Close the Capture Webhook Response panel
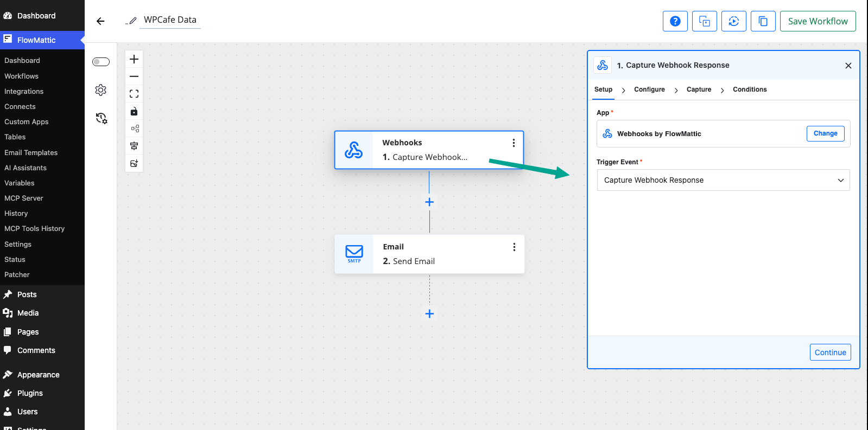Screen dimensions: 868x430 848,66
